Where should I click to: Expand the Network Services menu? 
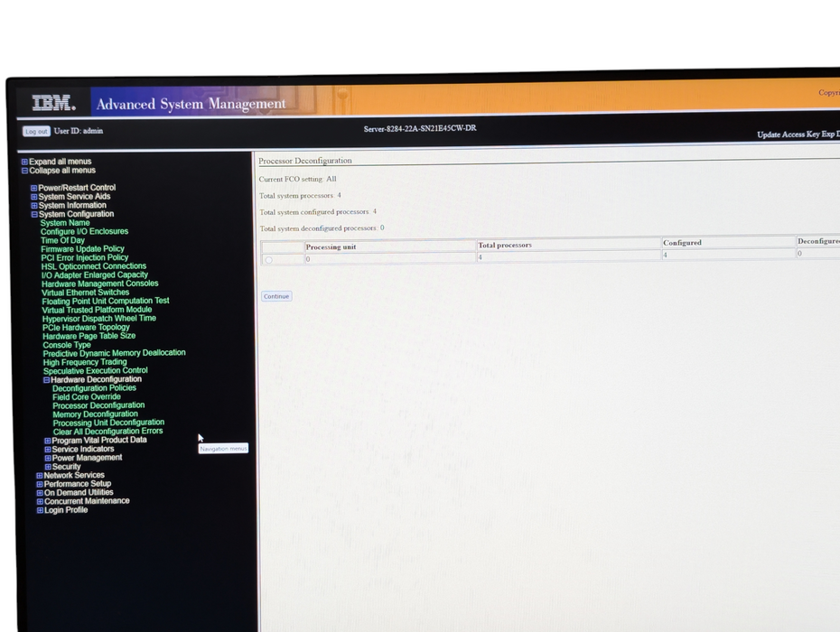[x=39, y=476]
